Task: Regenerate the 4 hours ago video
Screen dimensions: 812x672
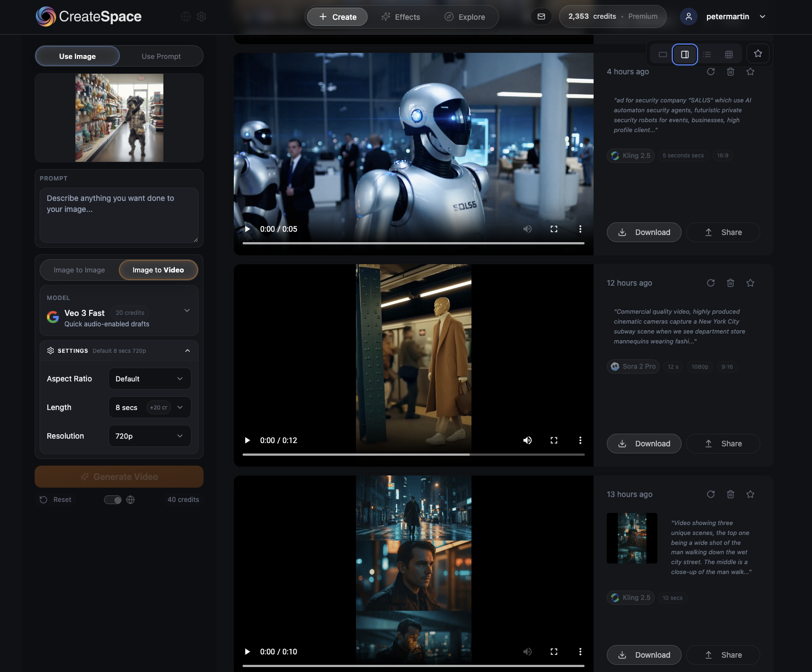Action: click(x=711, y=72)
